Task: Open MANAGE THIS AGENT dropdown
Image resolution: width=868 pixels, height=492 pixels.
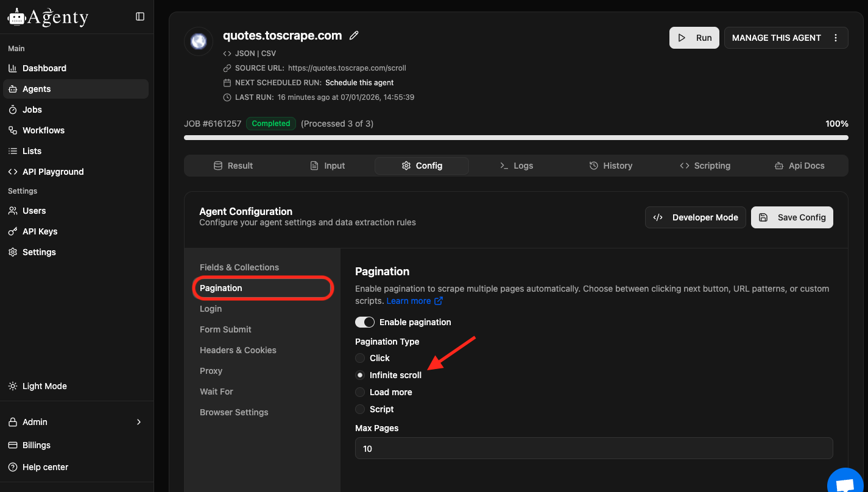Action: coord(776,38)
